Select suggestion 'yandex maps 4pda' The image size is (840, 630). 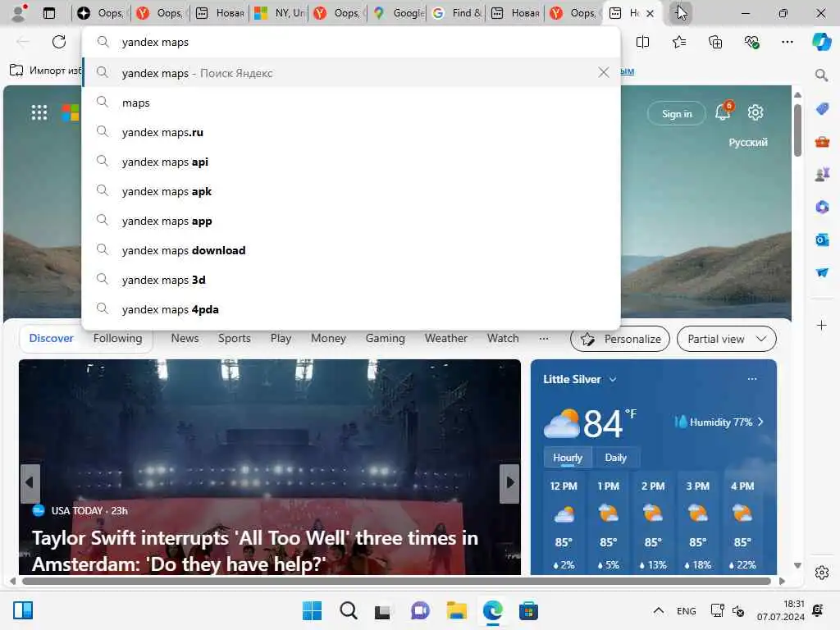351,309
